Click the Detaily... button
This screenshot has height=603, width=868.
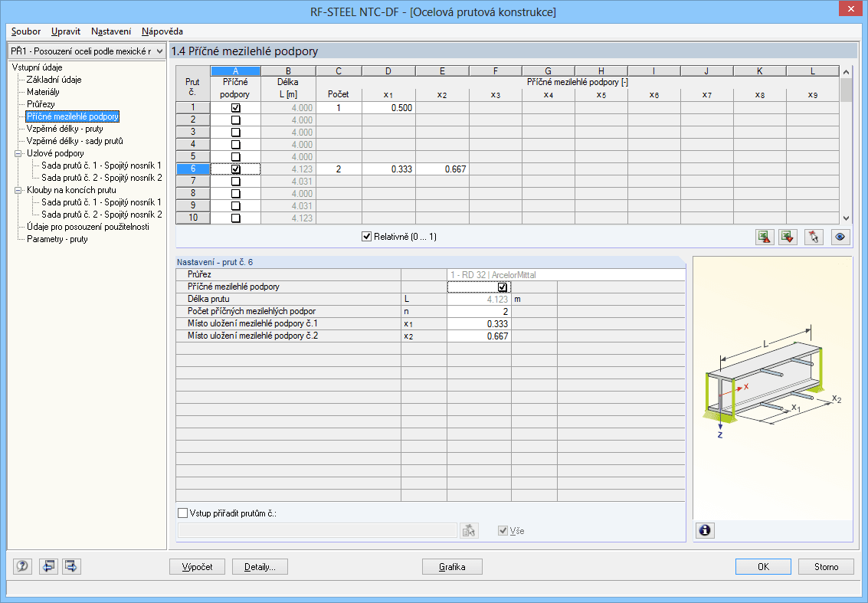[x=260, y=566]
